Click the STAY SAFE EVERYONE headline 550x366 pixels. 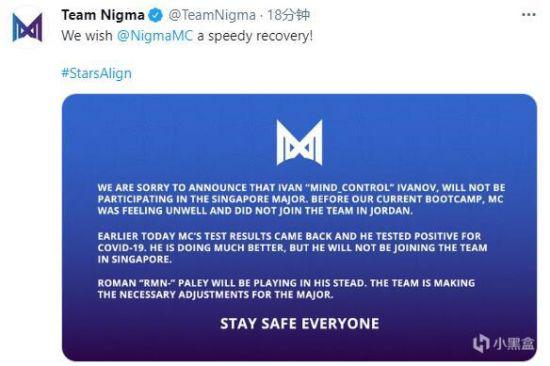click(300, 323)
